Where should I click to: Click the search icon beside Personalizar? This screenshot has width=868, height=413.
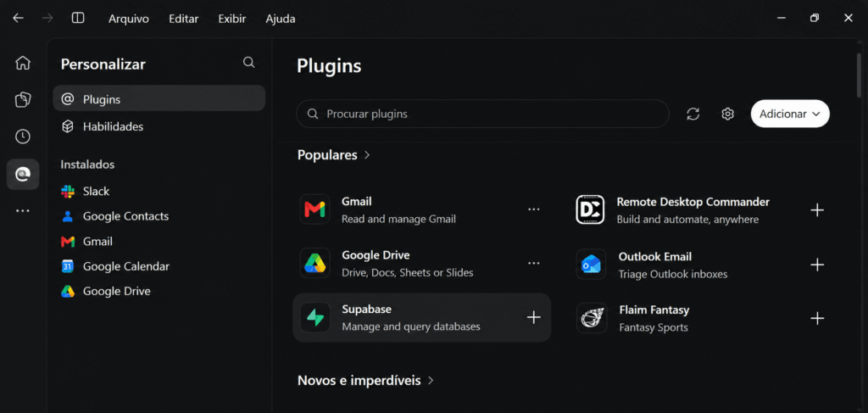[x=249, y=63]
